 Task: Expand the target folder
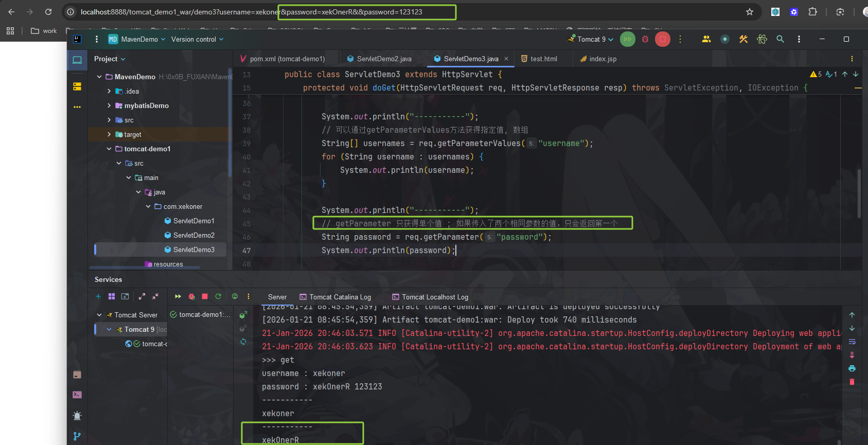click(x=109, y=134)
